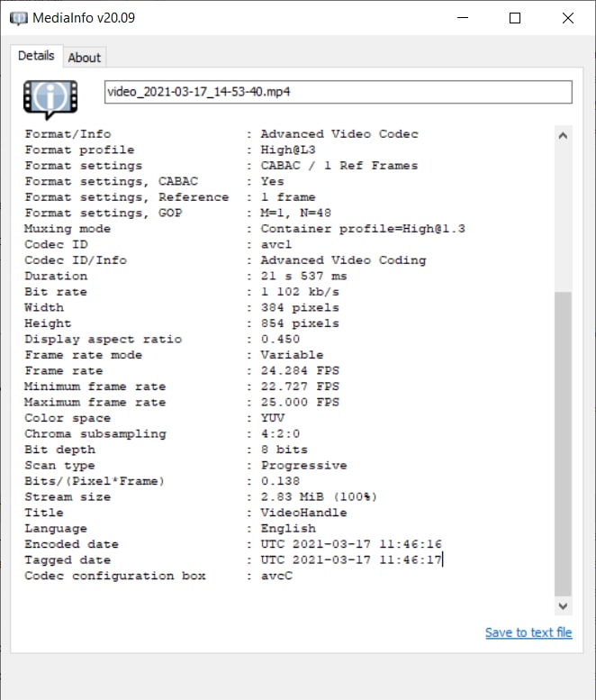This screenshot has width=596, height=700.
Task: Click the 'Yes' CABAC value
Action: tap(272, 181)
